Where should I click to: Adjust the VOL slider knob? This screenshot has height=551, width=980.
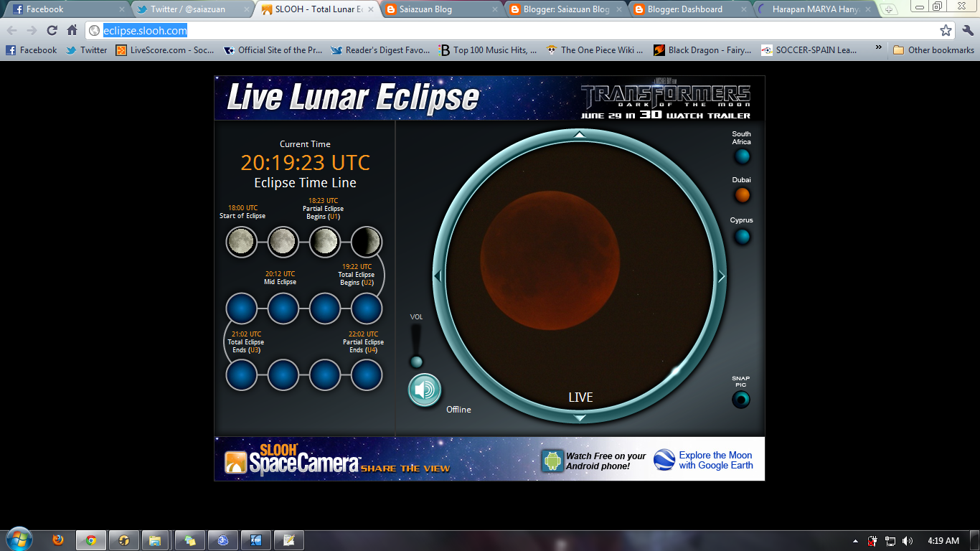pos(415,362)
